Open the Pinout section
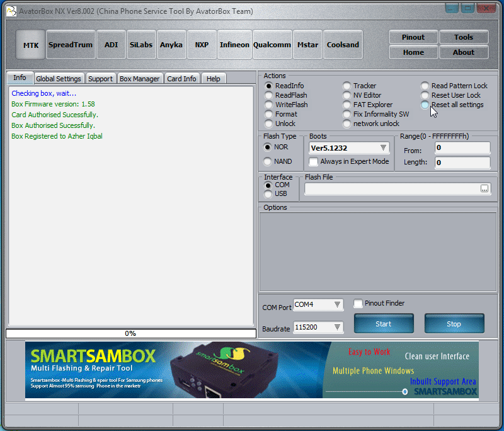 pyautogui.click(x=413, y=37)
